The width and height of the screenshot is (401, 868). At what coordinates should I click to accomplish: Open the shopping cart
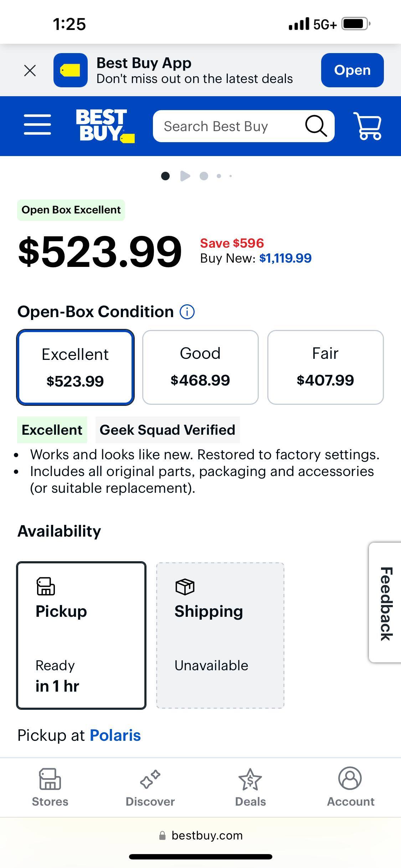[367, 126]
